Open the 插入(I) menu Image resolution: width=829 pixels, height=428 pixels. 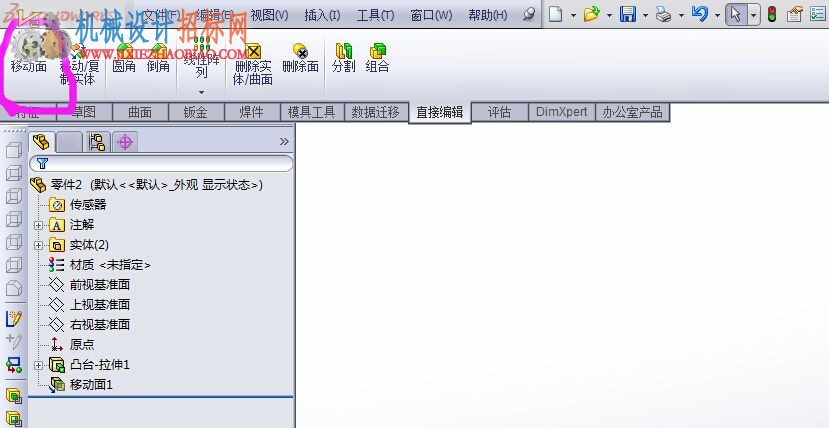tap(323, 15)
